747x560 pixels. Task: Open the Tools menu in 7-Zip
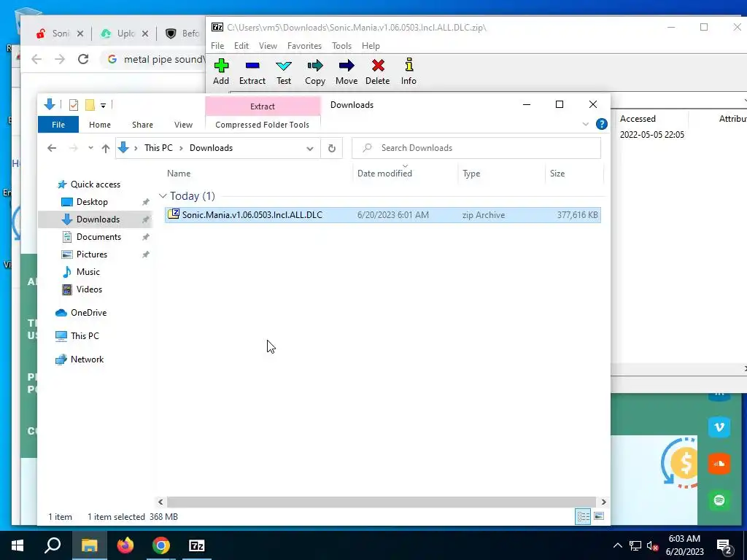coord(341,46)
